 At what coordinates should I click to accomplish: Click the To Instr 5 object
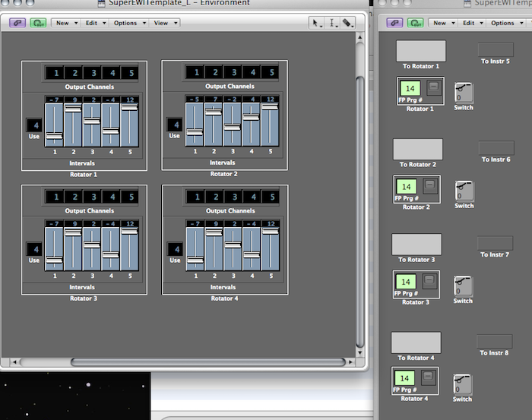click(496, 49)
